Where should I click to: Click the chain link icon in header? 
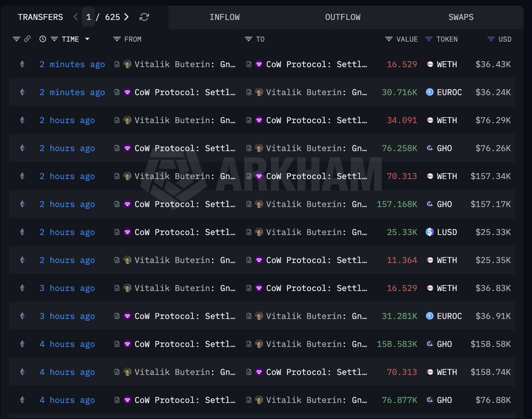(x=27, y=39)
